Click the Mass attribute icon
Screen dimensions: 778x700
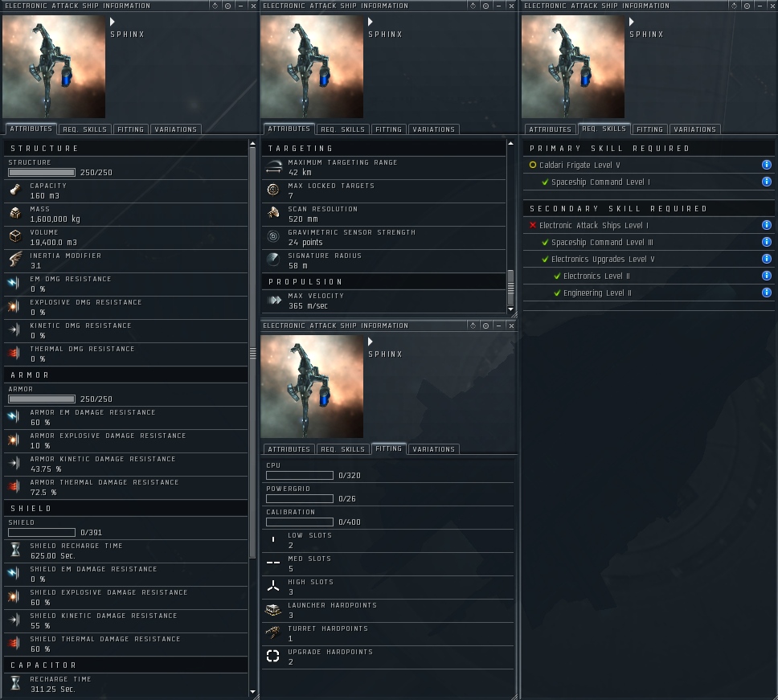[x=15, y=213]
